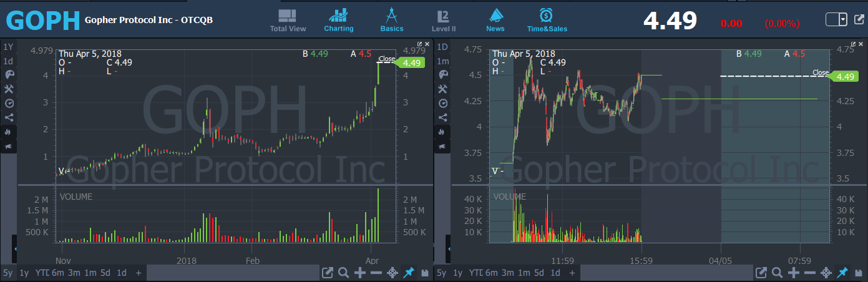Image resolution: width=868 pixels, height=282 pixels.
Task: Add a custom range with + on the right chart
Action: click(x=573, y=273)
